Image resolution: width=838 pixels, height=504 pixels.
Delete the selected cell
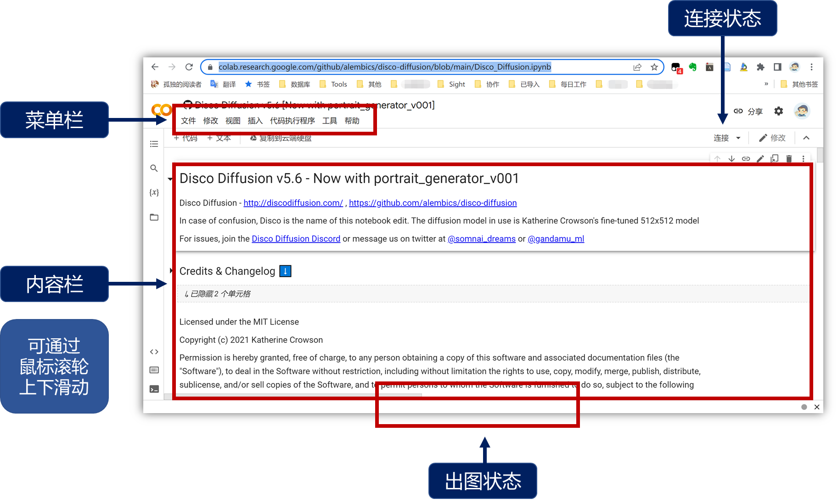pos(789,159)
